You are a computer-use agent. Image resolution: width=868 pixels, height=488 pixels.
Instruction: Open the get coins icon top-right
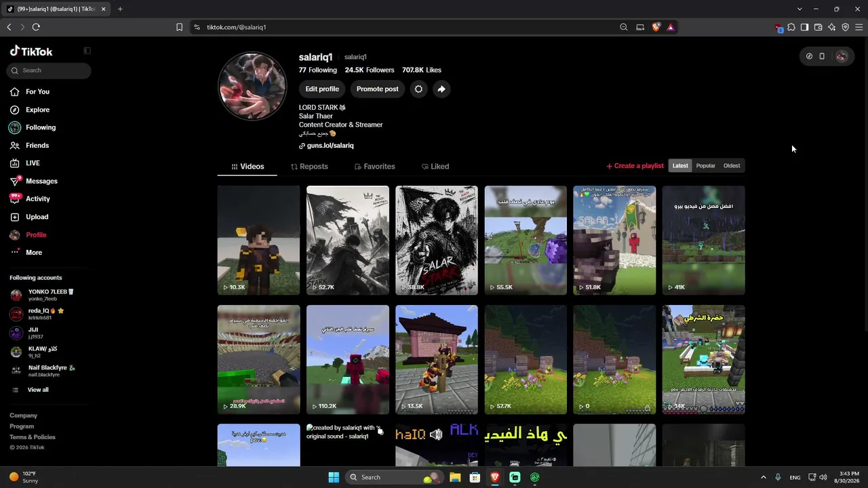pyautogui.click(x=809, y=56)
